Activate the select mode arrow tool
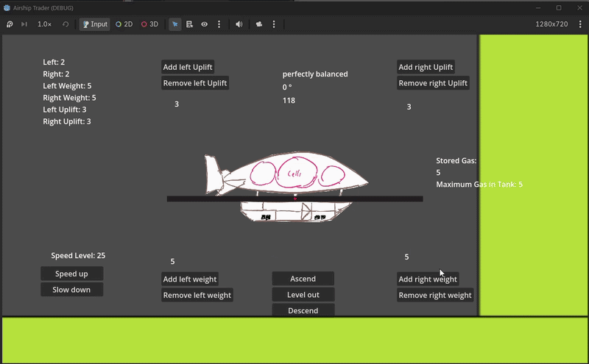Viewport: 589px width, 364px height. tap(175, 24)
